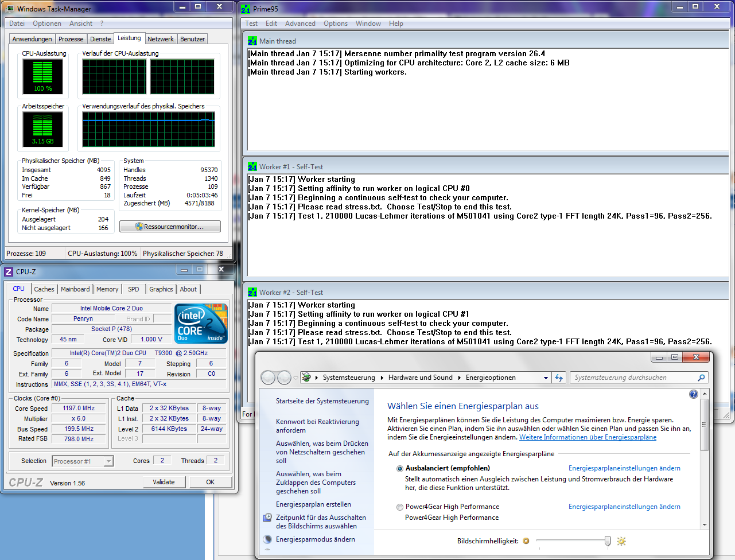Switch to Prozesse tab in Task-Manager

click(x=71, y=39)
